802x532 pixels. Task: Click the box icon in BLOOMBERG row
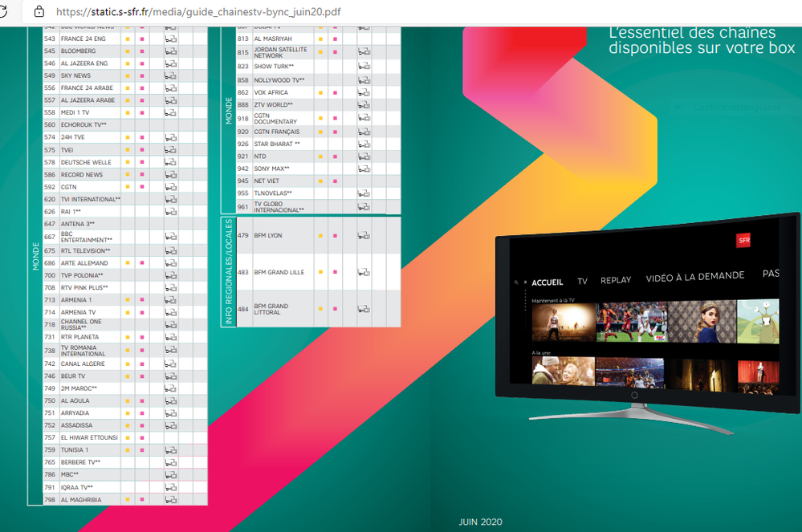[x=170, y=51]
